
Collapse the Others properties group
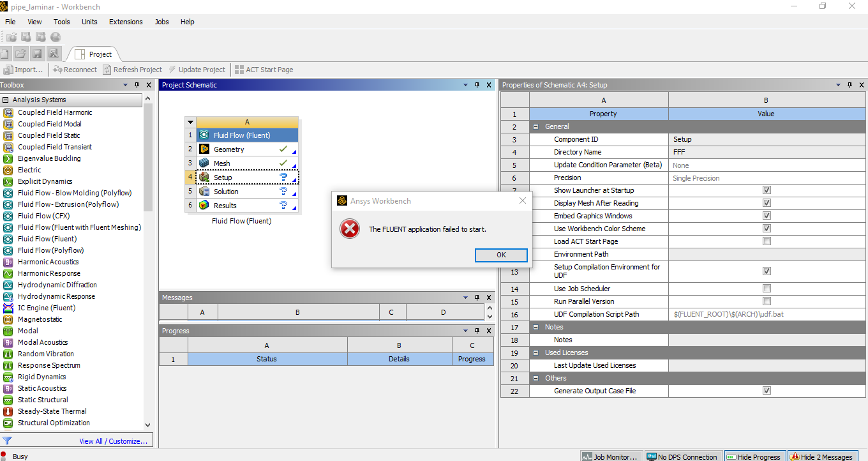[535, 378]
